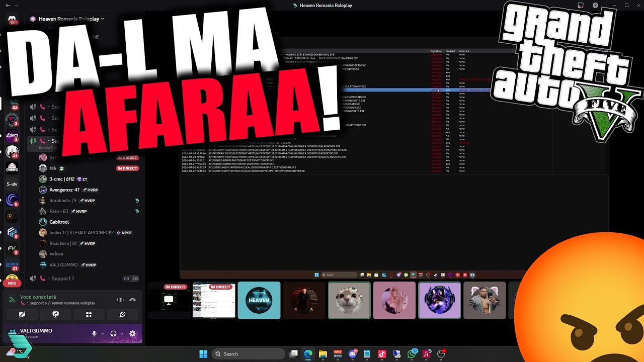644x362 pixels.
Task: Open the server with badge 31
Action: pos(12,151)
